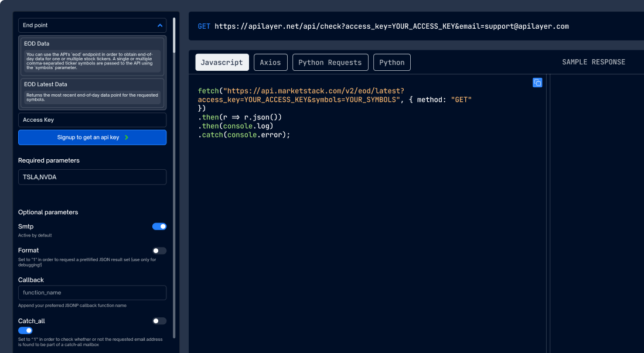Show the Python code tab
The image size is (644, 353).
coord(392,63)
